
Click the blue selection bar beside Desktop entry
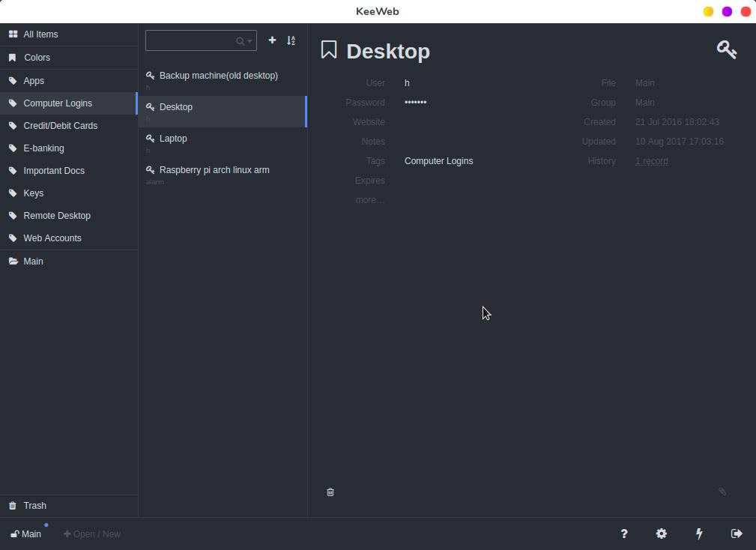tap(306, 111)
